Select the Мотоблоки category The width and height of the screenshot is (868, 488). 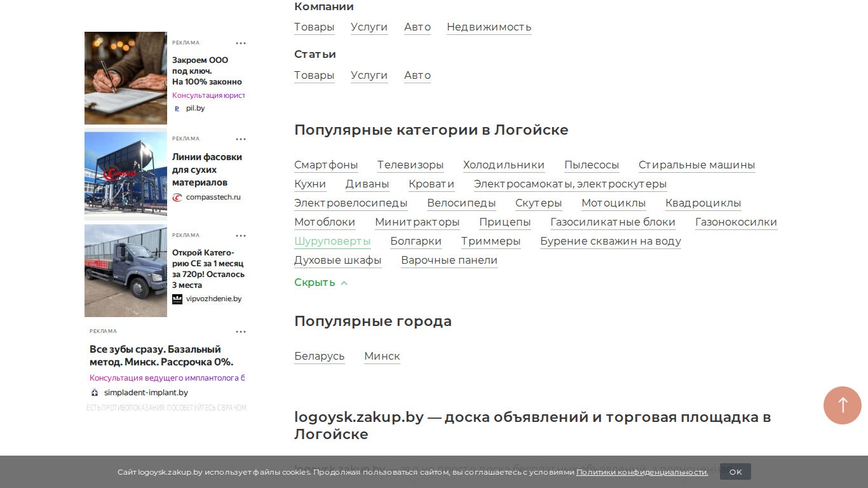tap(325, 222)
